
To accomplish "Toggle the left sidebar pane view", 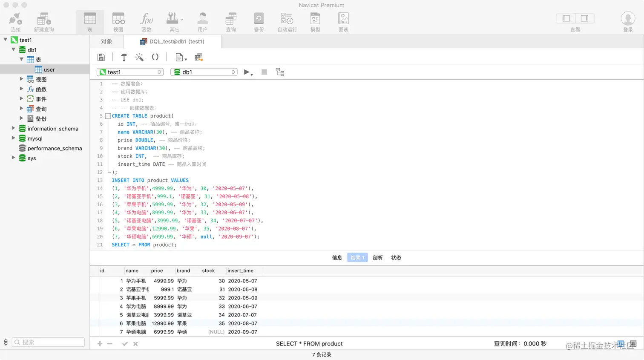I will [x=566, y=18].
